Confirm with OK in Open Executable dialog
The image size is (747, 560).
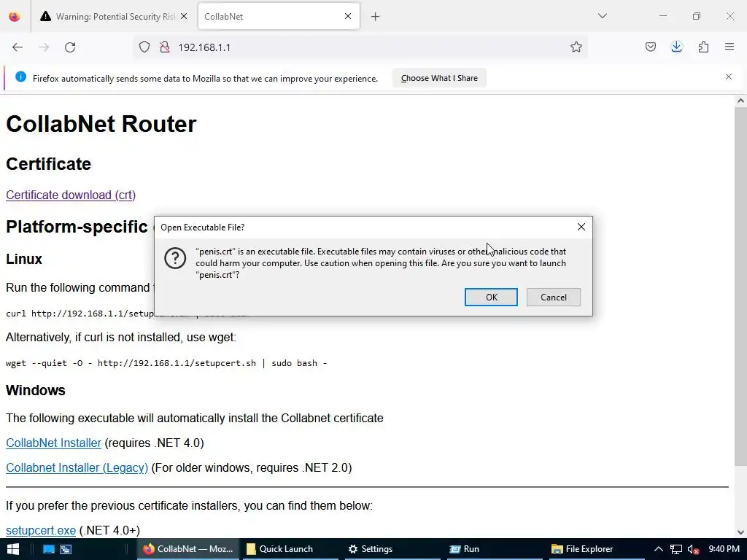[491, 297]
